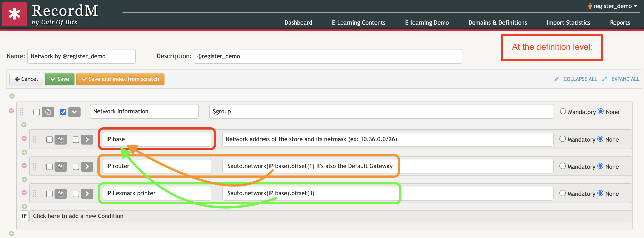Viewport: 644px width, 238px height.
Task: Open Domains & Definitions menu
Action: [497, 23]
